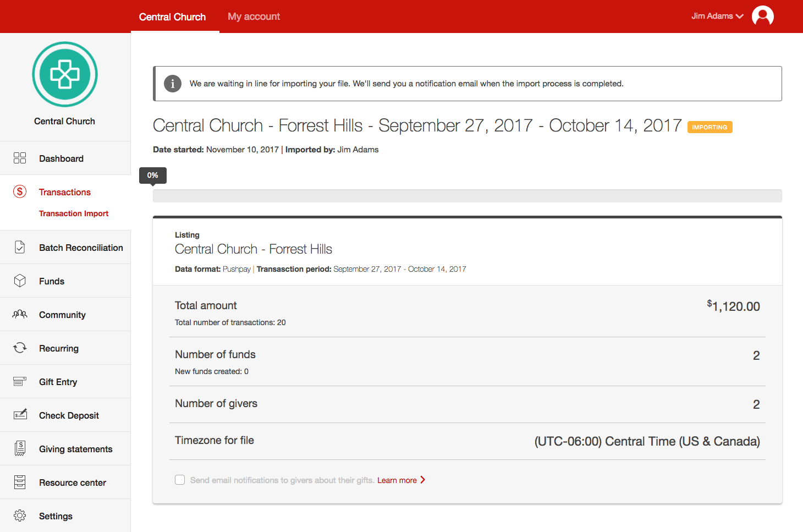Click the chevron next to Learn more
Image resolution: width=803 pixels, height=532 pixels.
tap(422, 480)
